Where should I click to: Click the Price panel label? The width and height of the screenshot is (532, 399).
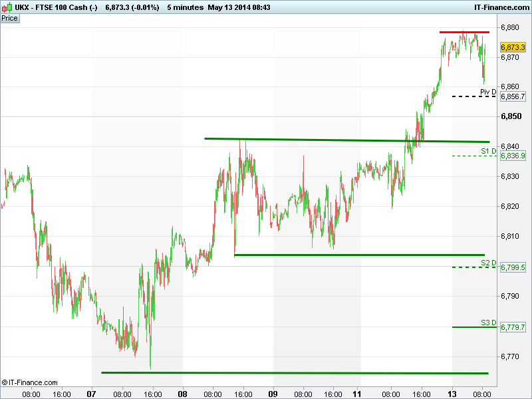[10, 18]
